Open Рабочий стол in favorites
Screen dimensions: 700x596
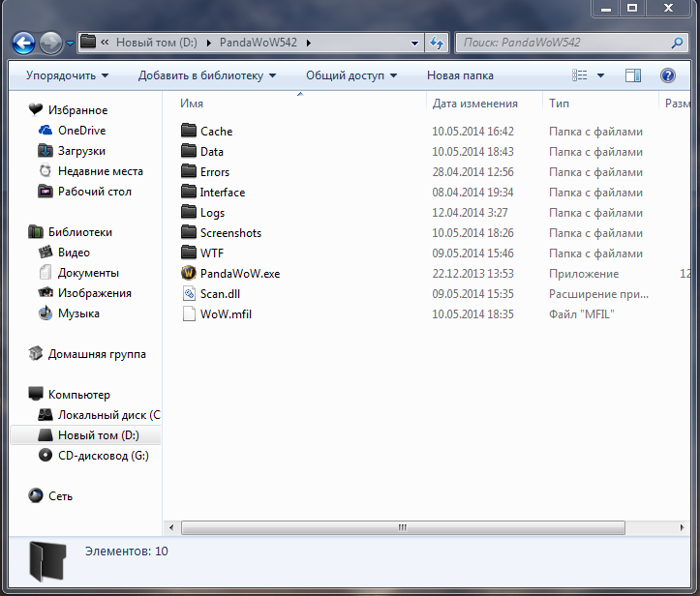[x=95, y=192]
